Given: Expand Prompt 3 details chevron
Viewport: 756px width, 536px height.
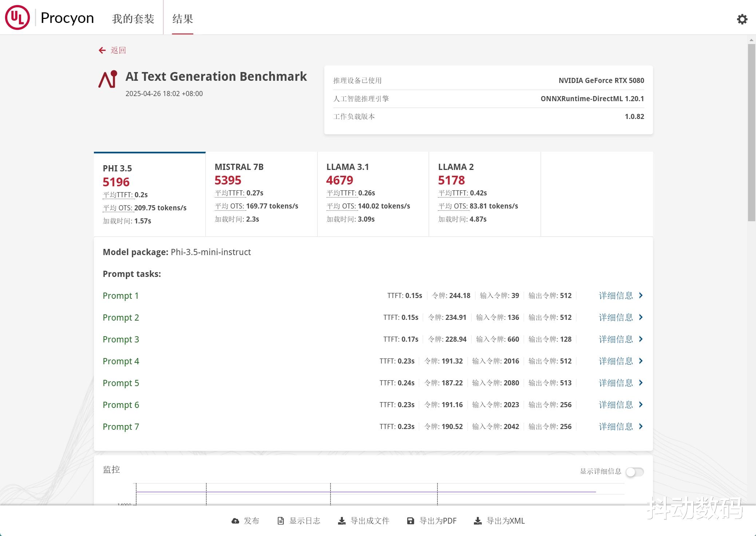Looking at the screenshot, I should 641,339.
